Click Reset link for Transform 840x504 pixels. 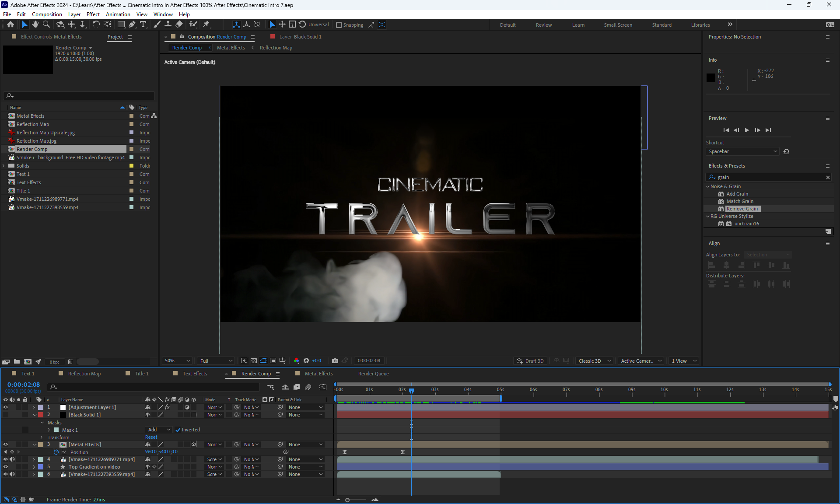point(151,437)
